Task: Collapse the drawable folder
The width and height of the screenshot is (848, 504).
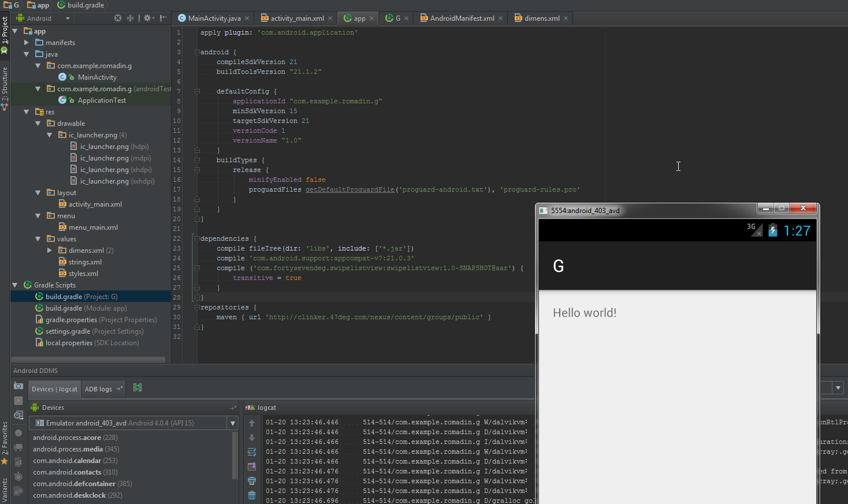Action: click(x=38, y=124)
